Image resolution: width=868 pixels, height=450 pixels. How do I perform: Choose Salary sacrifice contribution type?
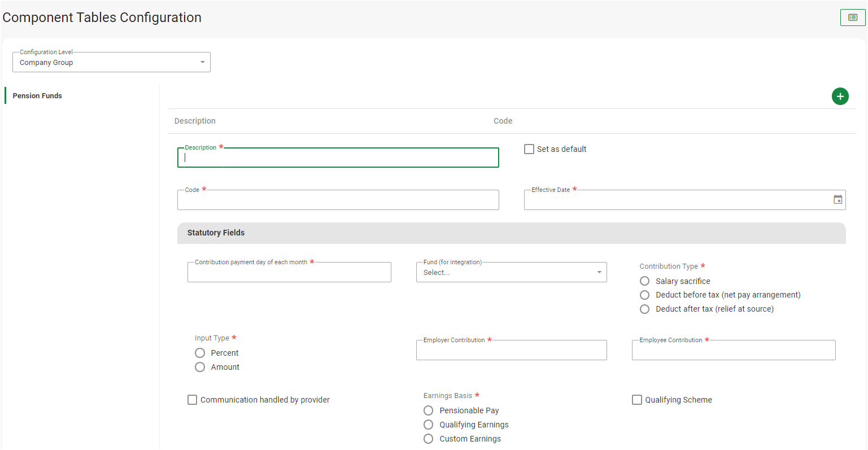click(644, 281)
